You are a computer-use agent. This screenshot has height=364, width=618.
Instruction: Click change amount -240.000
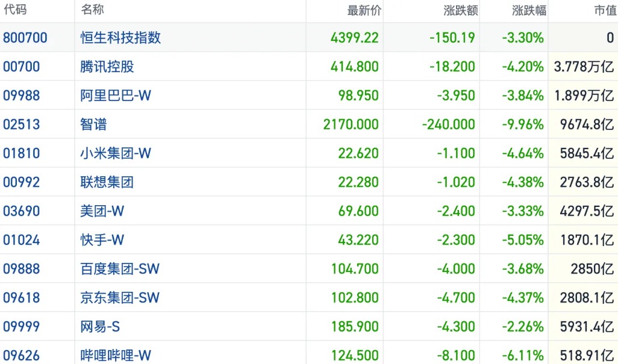point(449,125)
